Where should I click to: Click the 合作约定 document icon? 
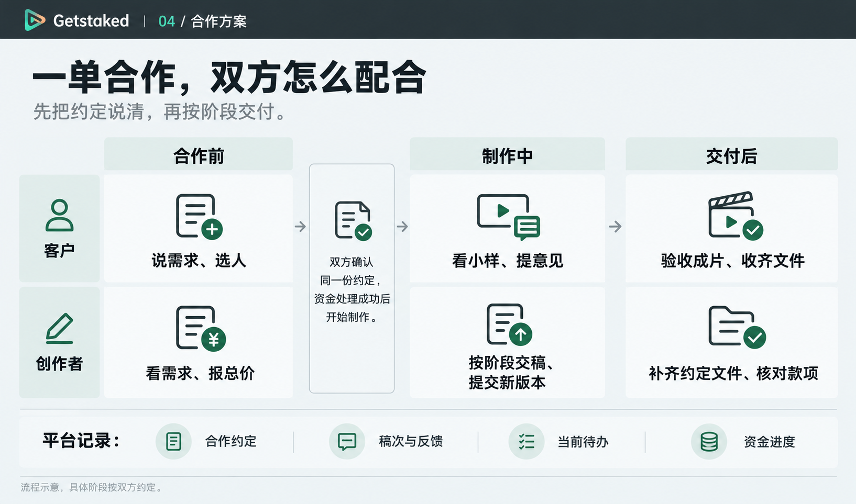[173, 441]
